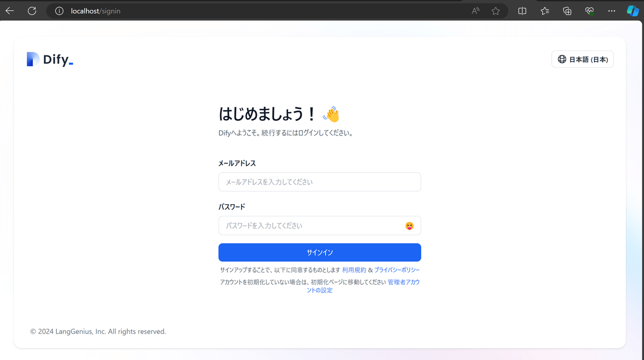Click the メールアドレス input field

[319, 182]
